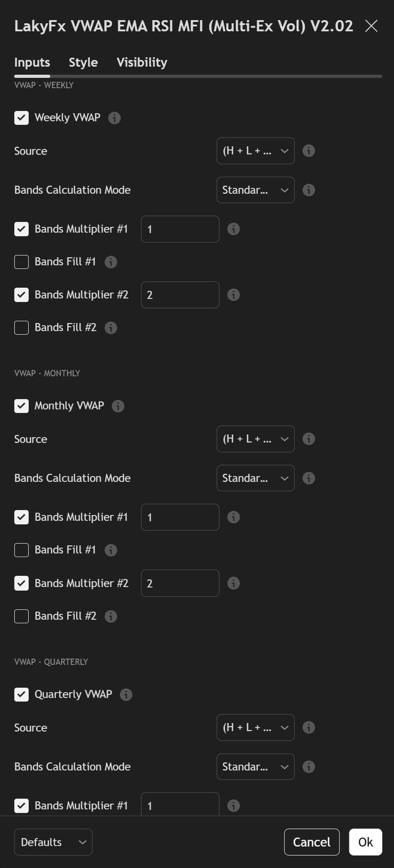This screenshot has height=868, width=394.
Task: Select the Weekly Bands Multiplier #1 value field
Action: [180, 229]
